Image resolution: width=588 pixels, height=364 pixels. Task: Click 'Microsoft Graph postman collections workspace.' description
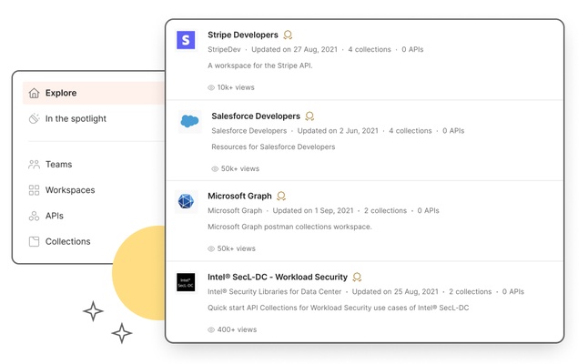[289, 227]
